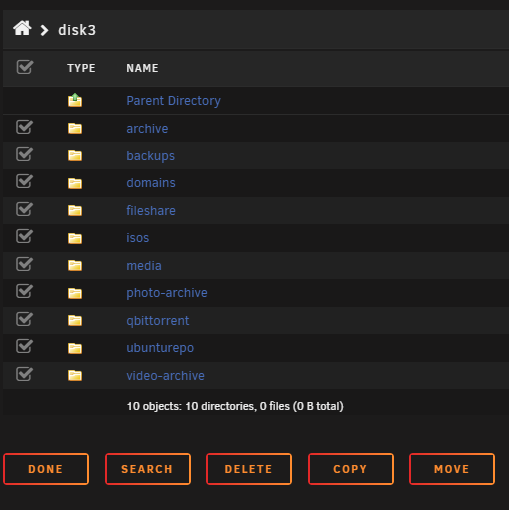
Task: Uncheck the backups folder checkbox
Action: click(24, 154)
